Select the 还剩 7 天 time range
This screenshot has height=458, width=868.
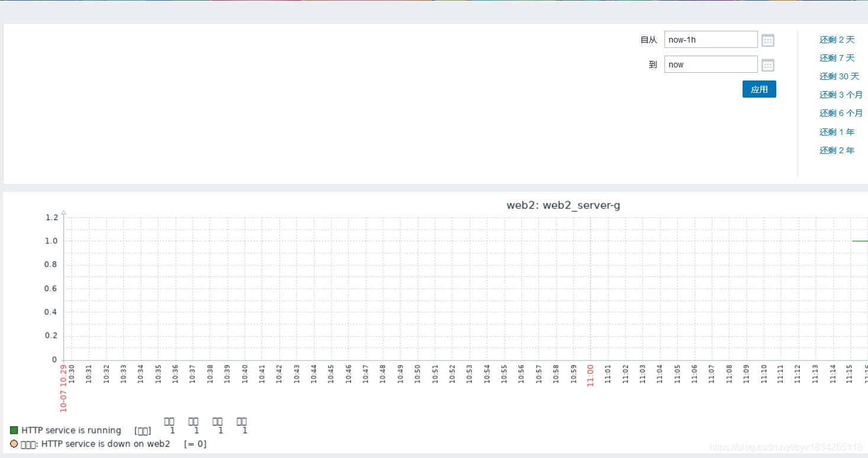(x=837, y=58)
